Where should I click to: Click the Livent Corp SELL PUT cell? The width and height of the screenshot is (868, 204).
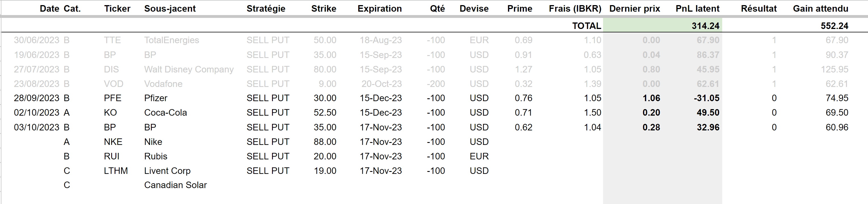[267, 171]
